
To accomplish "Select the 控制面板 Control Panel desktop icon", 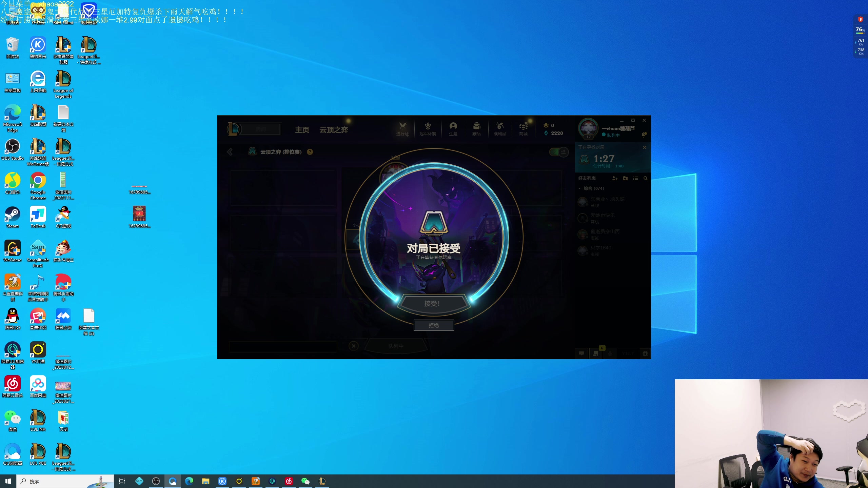I will coord(13,82).
